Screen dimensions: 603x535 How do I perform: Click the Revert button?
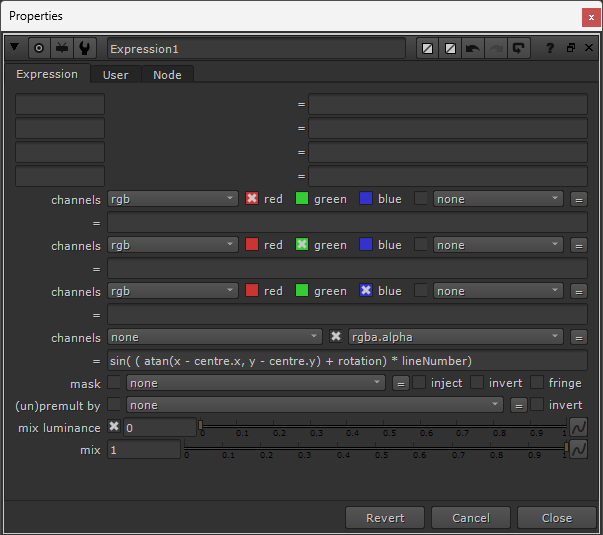click(x=385, y=518)
